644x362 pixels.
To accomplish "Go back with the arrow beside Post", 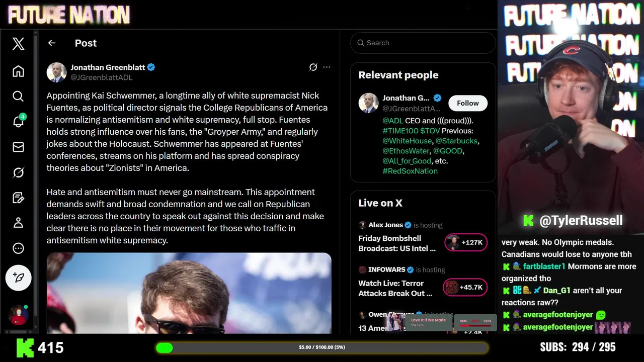I will click(x=52, y=43).
